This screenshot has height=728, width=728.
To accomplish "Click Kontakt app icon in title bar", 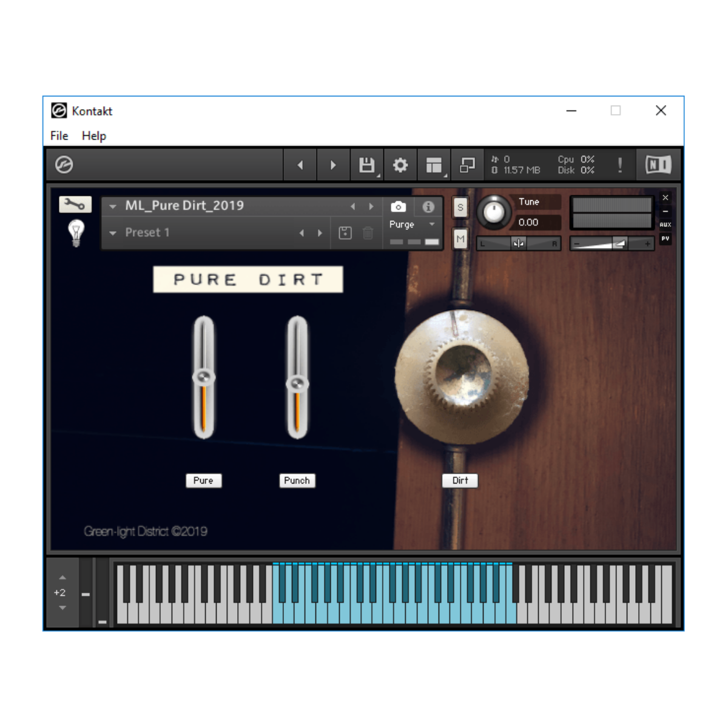I will (59, 110).
